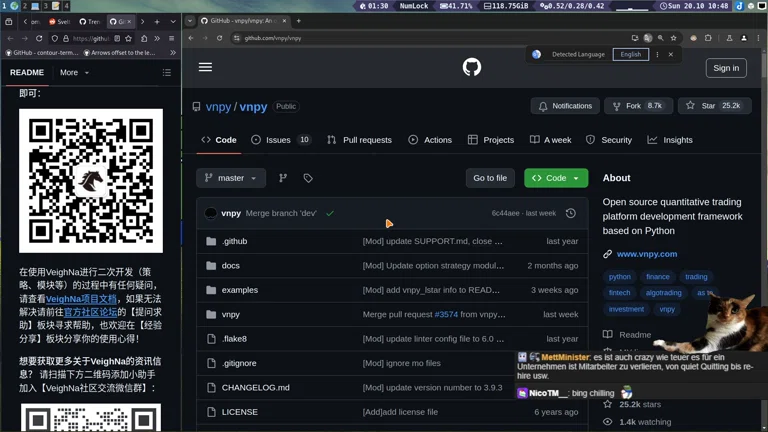Reload the page in left browser
Screen dimensions: 768x432
coord(39,38)
